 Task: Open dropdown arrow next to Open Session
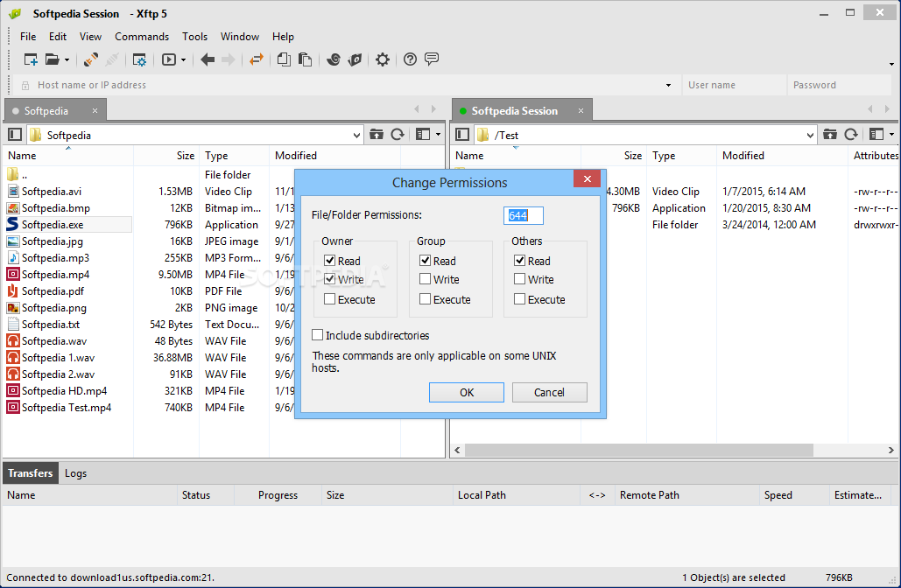(67, 59)
